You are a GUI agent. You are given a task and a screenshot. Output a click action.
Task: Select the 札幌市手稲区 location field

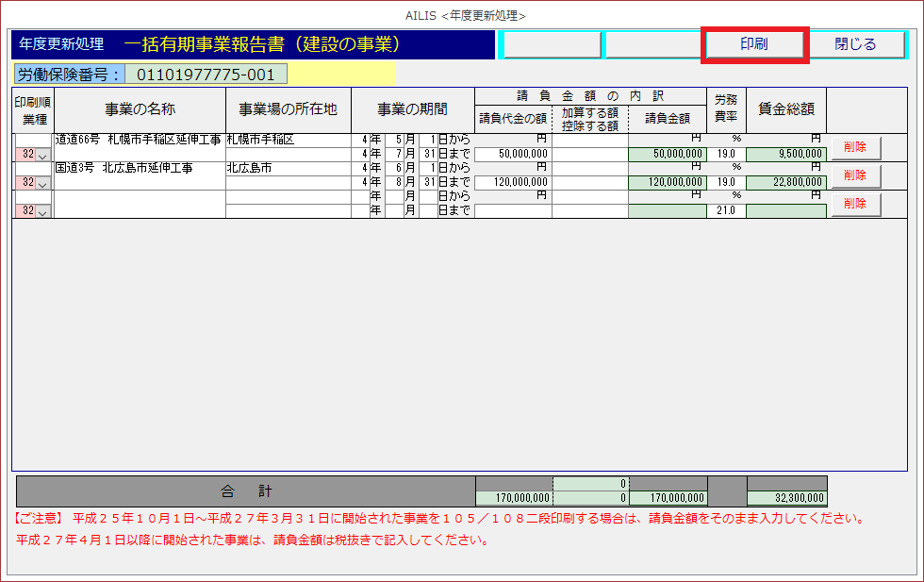[x=288, y=140]
